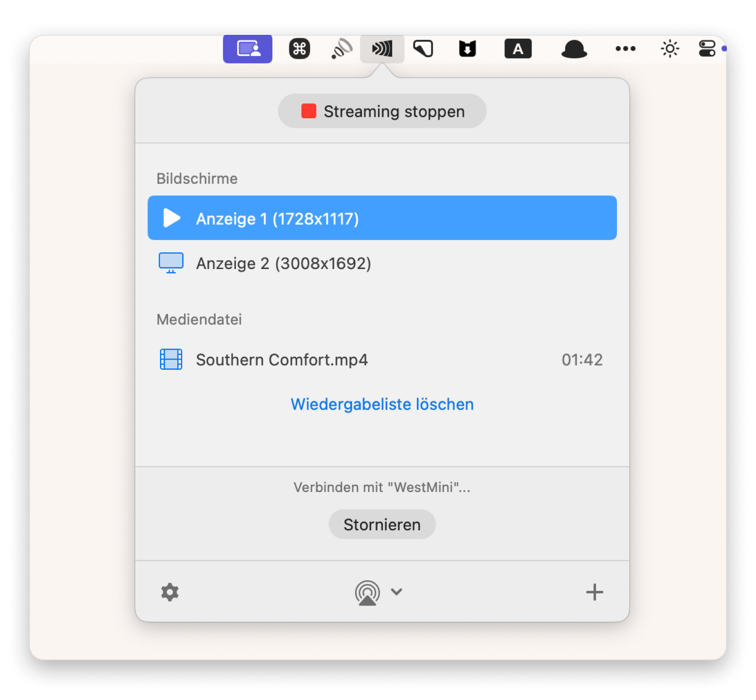Click the bowler hat menu bar icon
Screen dimensions: 756x700
point(574,49)
